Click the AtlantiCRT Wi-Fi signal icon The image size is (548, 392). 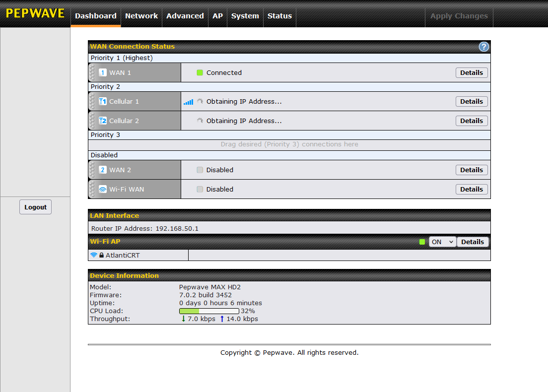tap(94, 255)
